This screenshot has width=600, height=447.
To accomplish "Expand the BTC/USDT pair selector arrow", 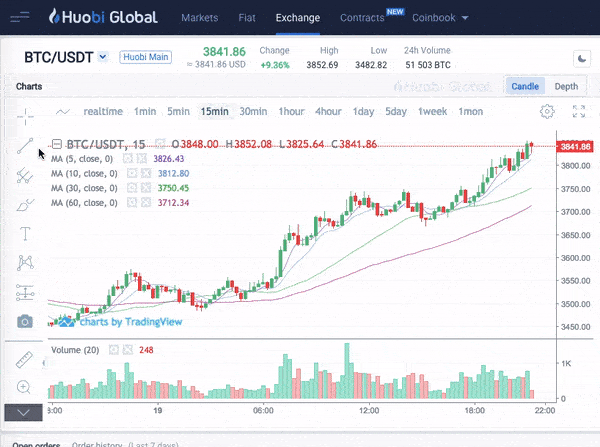I will coord(103,57).
